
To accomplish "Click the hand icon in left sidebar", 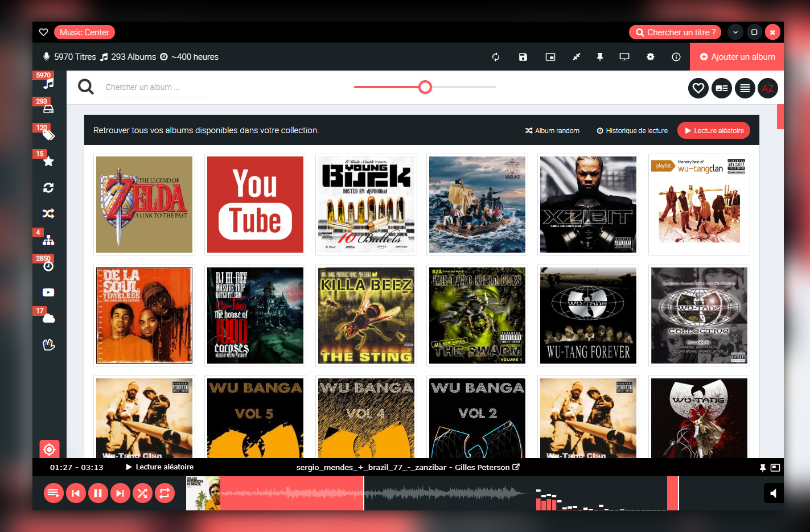I will [48, 344].
